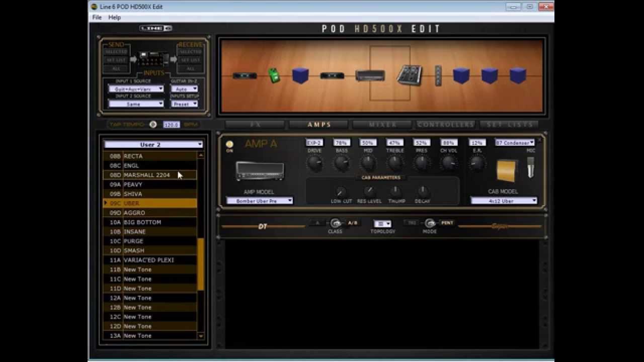Screen dimensions: 644x362
Task: Select preset 08D MARSHALL 2204
Action: coord(150,175)
